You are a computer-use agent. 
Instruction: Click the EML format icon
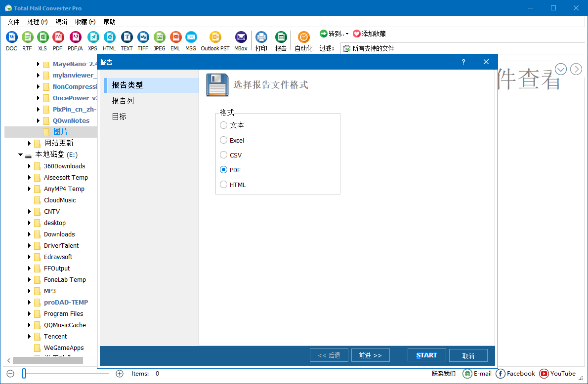tap(175, 37)
